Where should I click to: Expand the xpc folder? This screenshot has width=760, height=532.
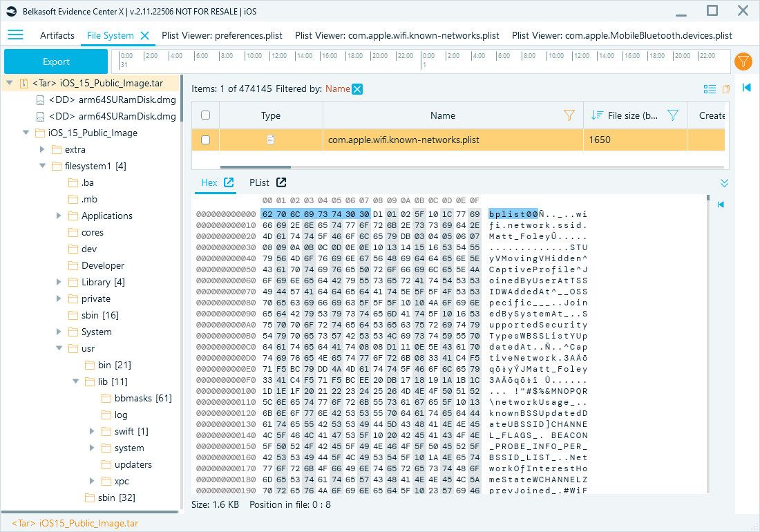point(92,481)
